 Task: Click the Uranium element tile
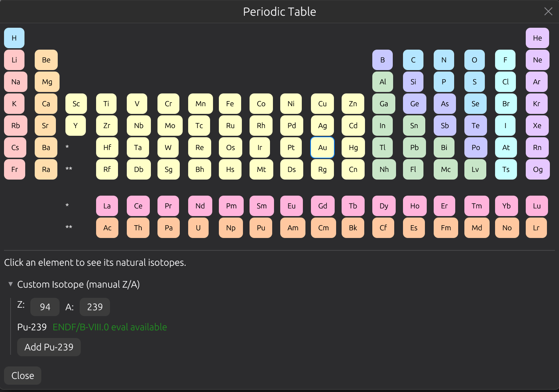coord(198,227)
